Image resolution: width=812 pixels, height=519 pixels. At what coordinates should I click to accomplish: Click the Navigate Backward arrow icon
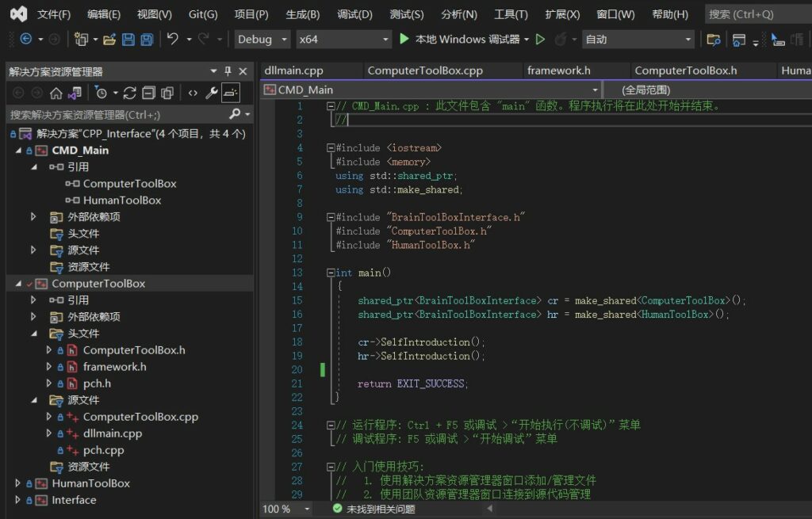[x=26, y=40]
